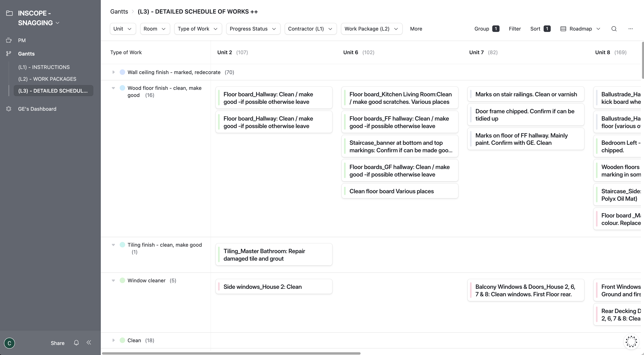Image resolution: width=644 pixels, height=355 pixels.
Task: Click Clean group green color dot
Action: click(122, 340)
